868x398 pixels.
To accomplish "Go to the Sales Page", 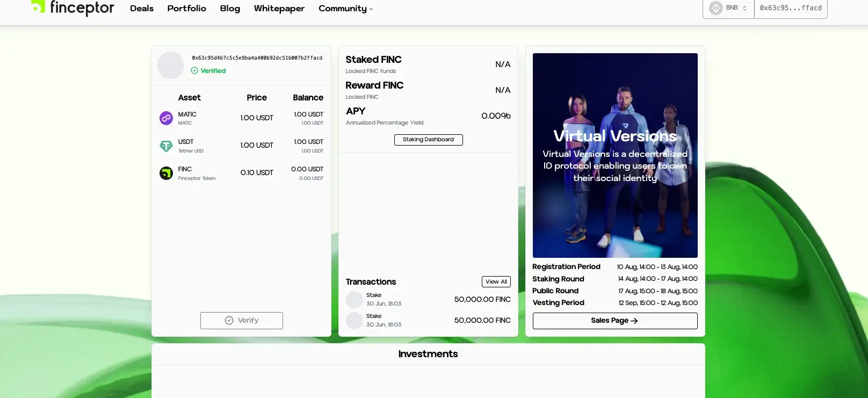I will pyautogui.click(x=614, y=321).
